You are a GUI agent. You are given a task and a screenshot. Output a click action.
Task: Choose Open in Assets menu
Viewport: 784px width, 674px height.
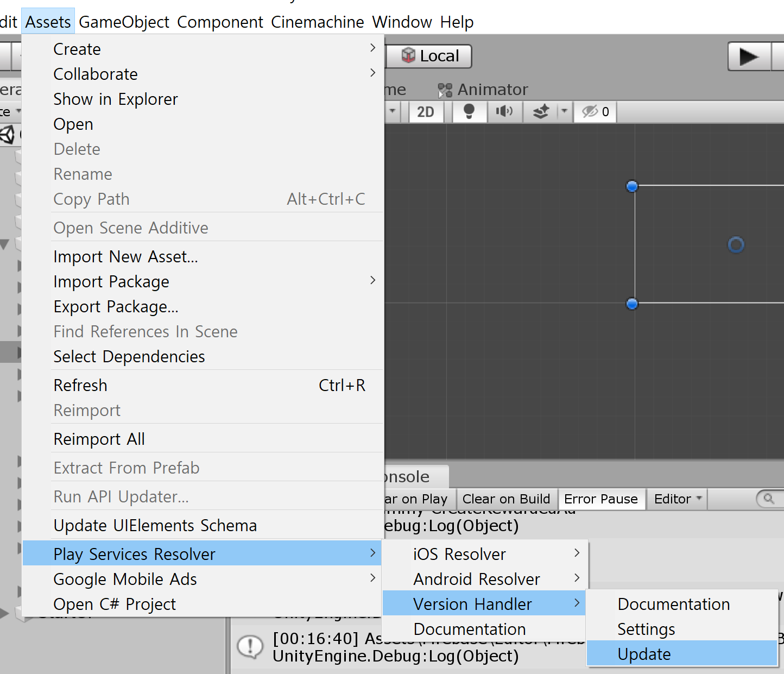(x=203, y=124)
